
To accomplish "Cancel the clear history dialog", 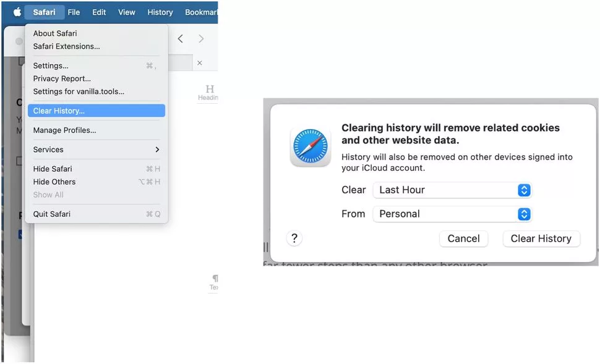I will (463, 239).
